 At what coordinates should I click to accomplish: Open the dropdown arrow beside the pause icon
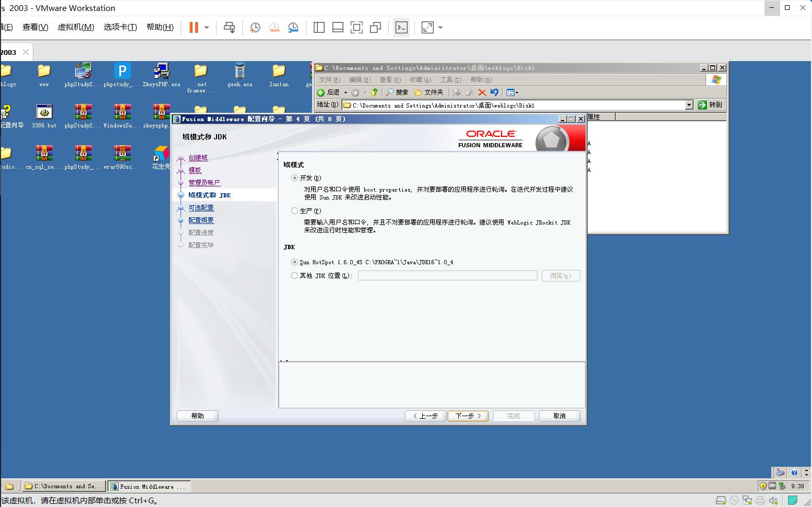tap(207, 28)
